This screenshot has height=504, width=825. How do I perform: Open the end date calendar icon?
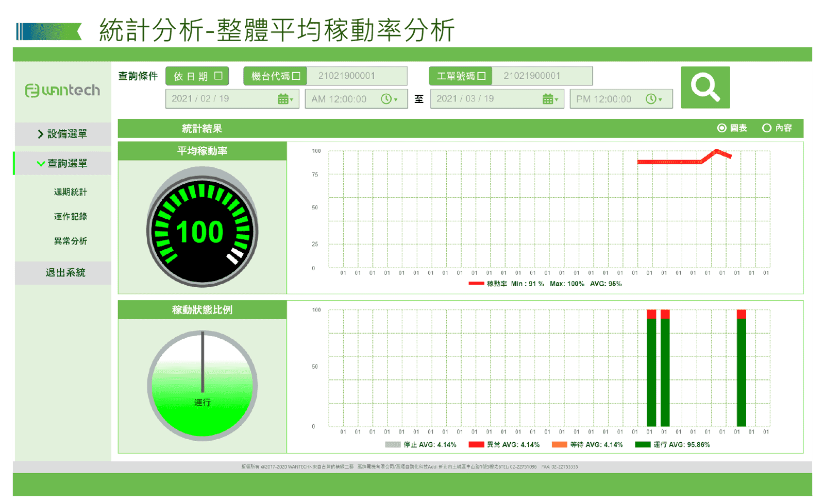coord(548,99)
